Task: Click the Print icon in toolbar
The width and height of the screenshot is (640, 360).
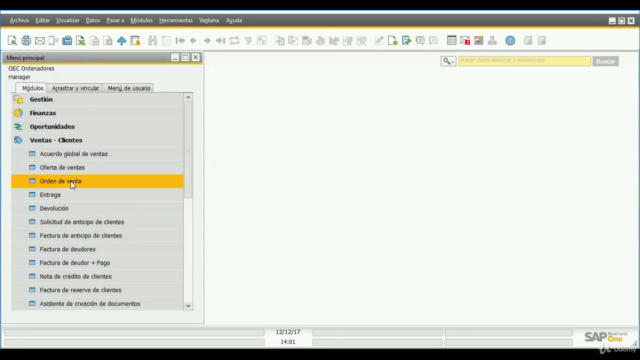Action: (26, 40)
